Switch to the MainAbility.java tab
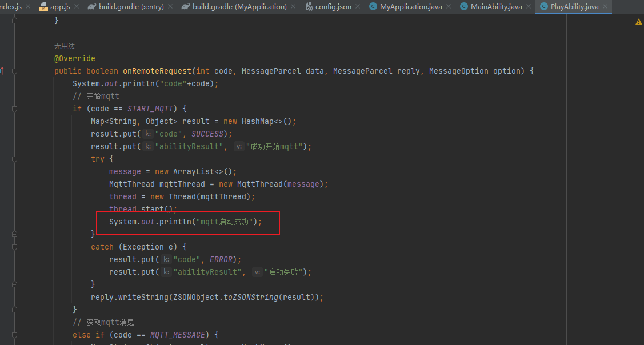644x345 pixels. coord(497,7)
